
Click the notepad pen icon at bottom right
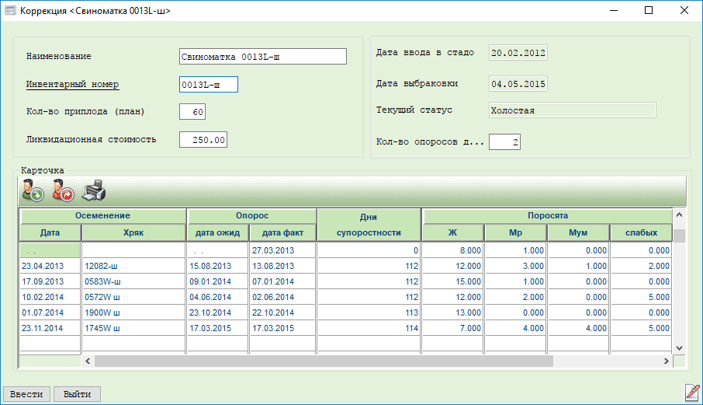[x=691, y=392]
